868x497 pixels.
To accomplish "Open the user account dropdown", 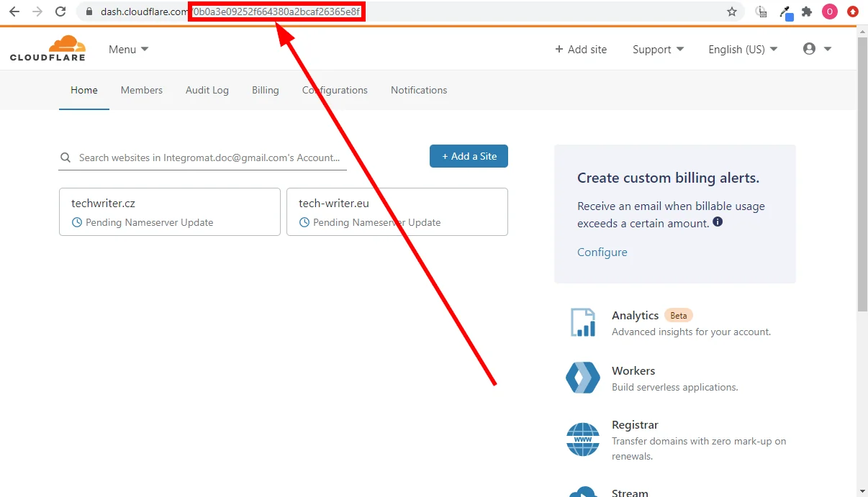I will (x=817, y=49).
